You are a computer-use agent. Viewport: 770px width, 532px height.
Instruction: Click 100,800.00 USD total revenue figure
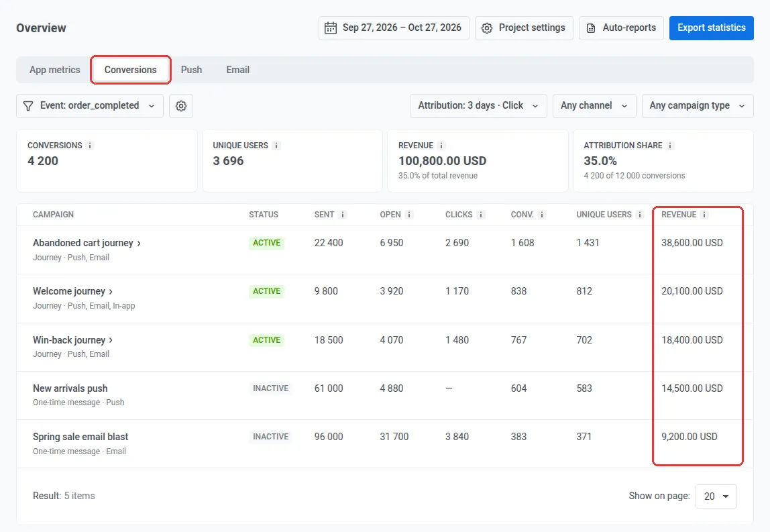[442, 161]
